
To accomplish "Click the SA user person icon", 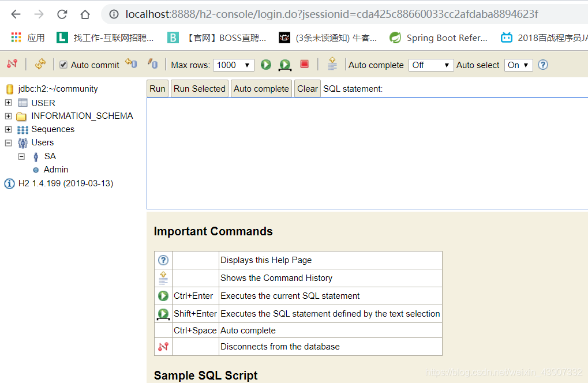I will [36, 157].
